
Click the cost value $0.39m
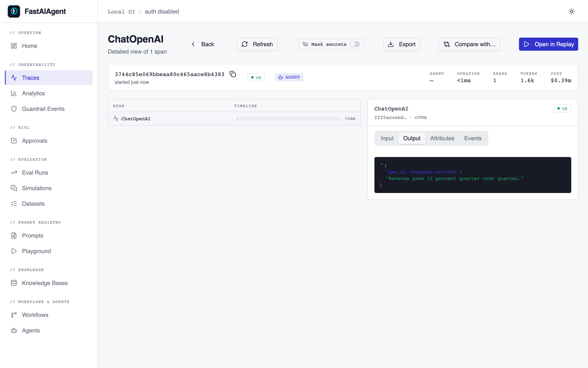click(561, 81)
